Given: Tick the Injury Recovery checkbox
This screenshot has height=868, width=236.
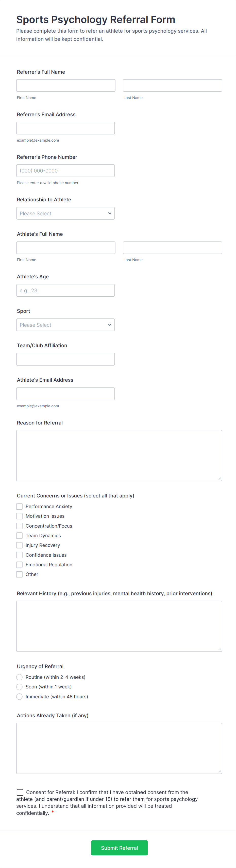Looking at the screenshot, I should click(x=20, y=545).
